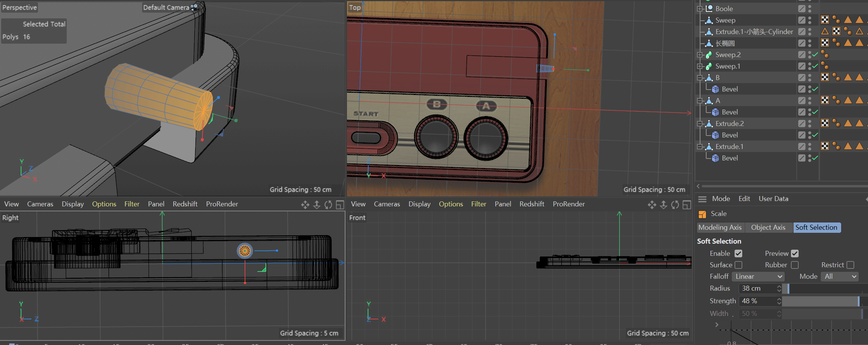Click the checkerboard tag on Extrude.2 row

point(825,123)
